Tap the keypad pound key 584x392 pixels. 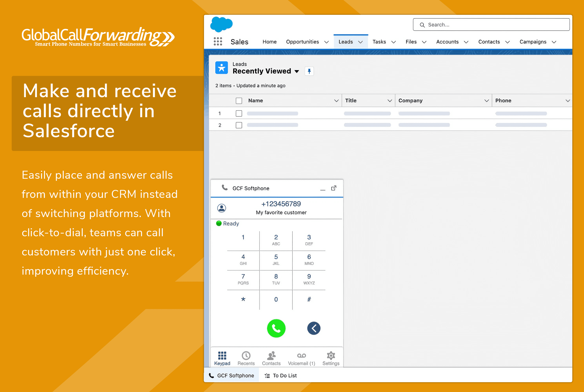pyautogui.click(x=309, y=299)
